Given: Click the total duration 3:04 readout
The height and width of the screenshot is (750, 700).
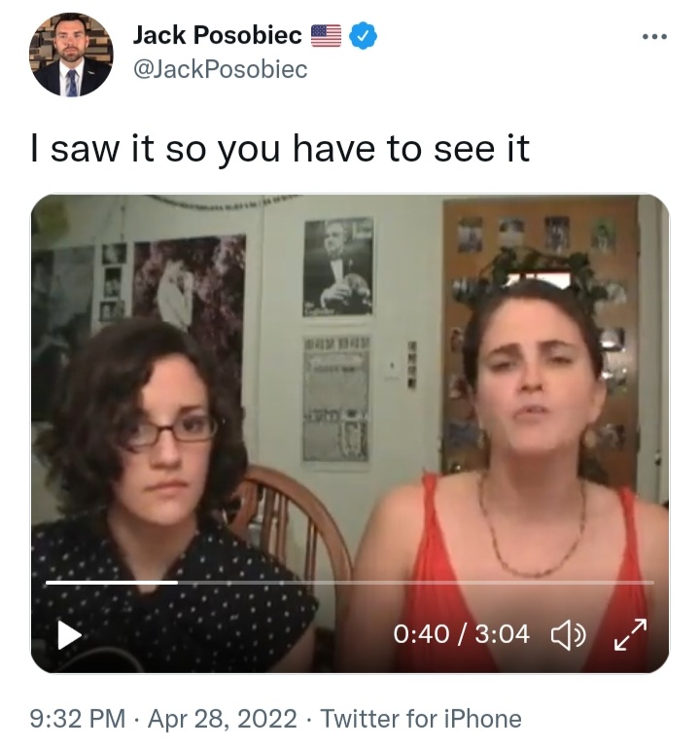Looking at the screenshot, I should point(502,634).
